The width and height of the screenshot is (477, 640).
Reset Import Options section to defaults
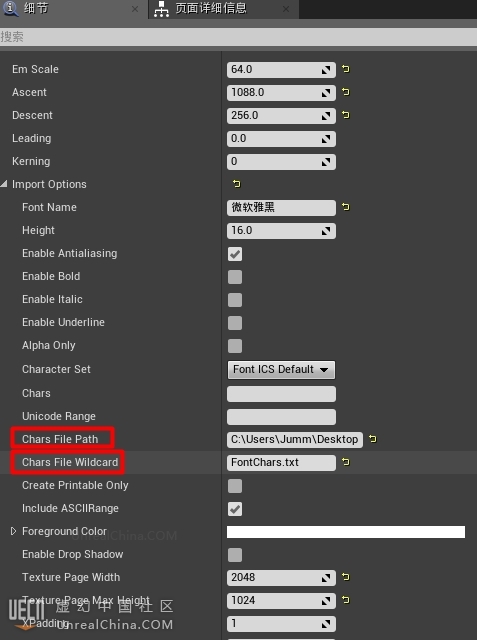(237, 184)
